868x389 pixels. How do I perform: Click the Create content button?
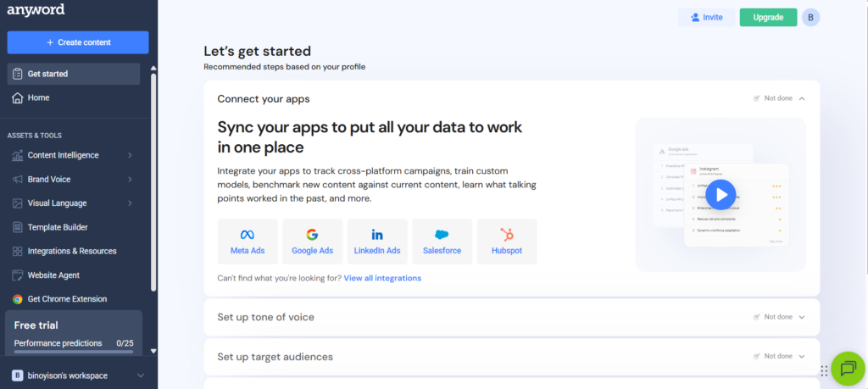point(78,42)
